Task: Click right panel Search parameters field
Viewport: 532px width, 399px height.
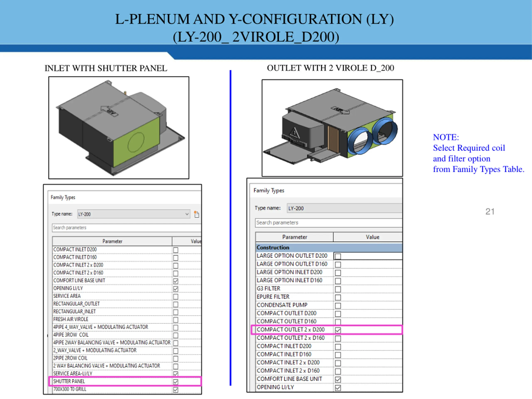Action: (x=328, y=223)
